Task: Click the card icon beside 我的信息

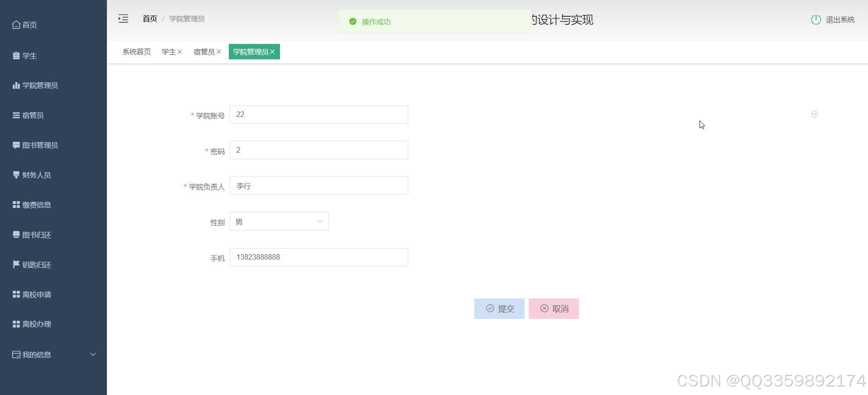Action: pyautogui.click(x=16, y=354)
